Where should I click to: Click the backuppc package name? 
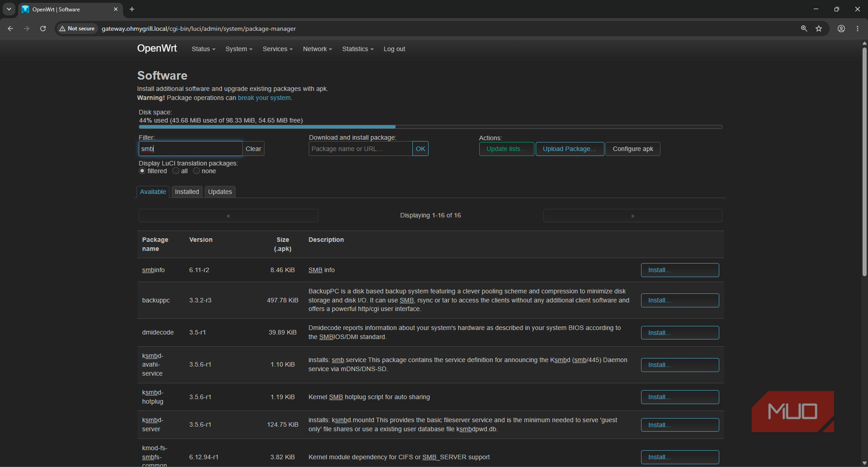[156, 300]
